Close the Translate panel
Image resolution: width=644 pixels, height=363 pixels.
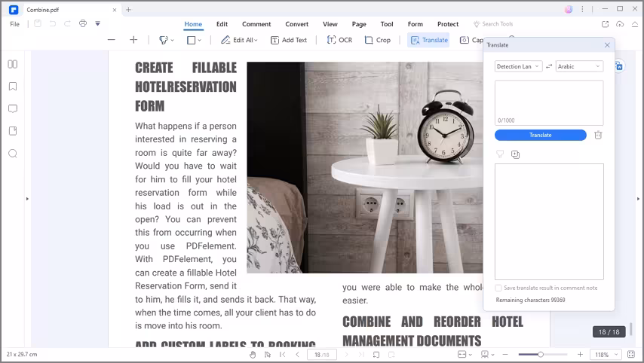pos(607,45)
